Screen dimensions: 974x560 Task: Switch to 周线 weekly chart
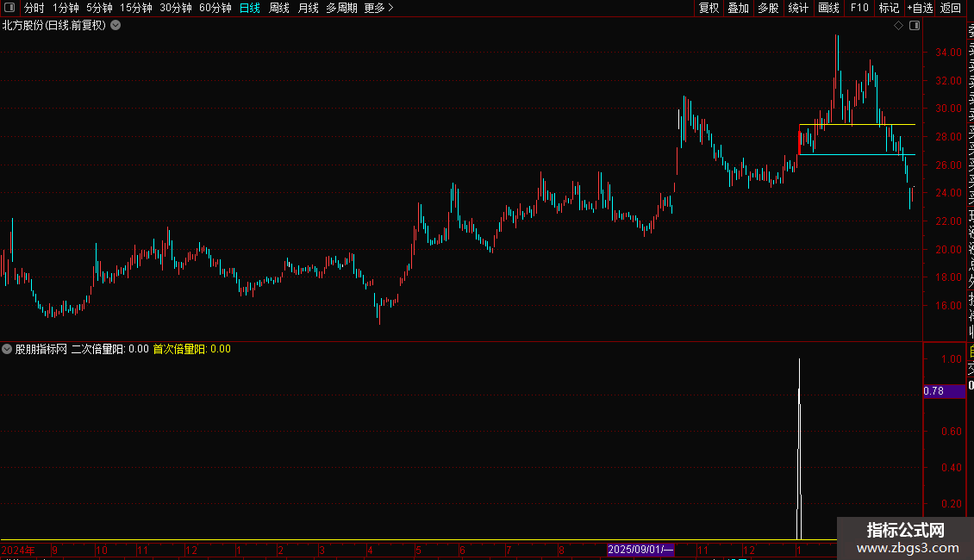[x=279, y=8]
